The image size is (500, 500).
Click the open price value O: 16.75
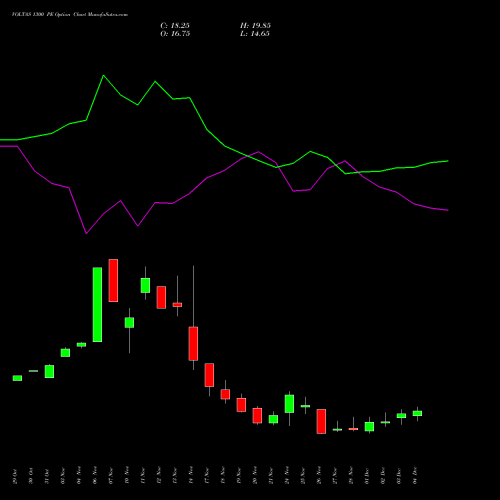click(175, 34)
